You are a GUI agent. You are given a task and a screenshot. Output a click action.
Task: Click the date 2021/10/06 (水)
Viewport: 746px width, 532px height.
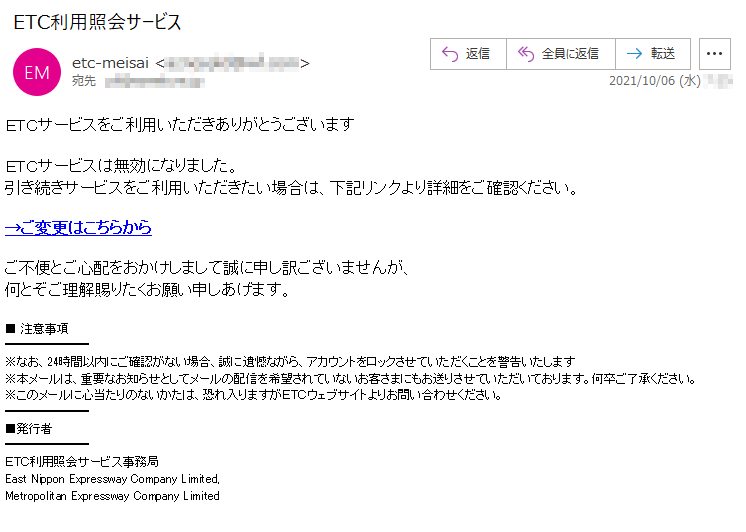(655, 81)
